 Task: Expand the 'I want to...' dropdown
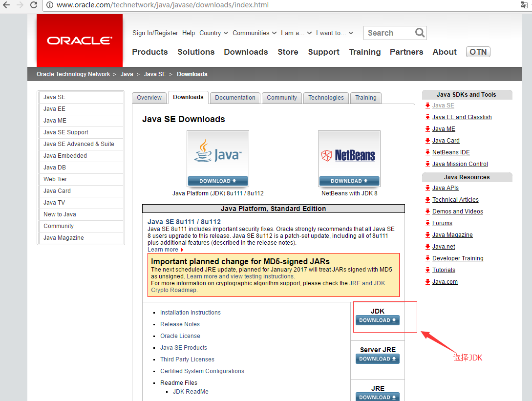point(335,33)
